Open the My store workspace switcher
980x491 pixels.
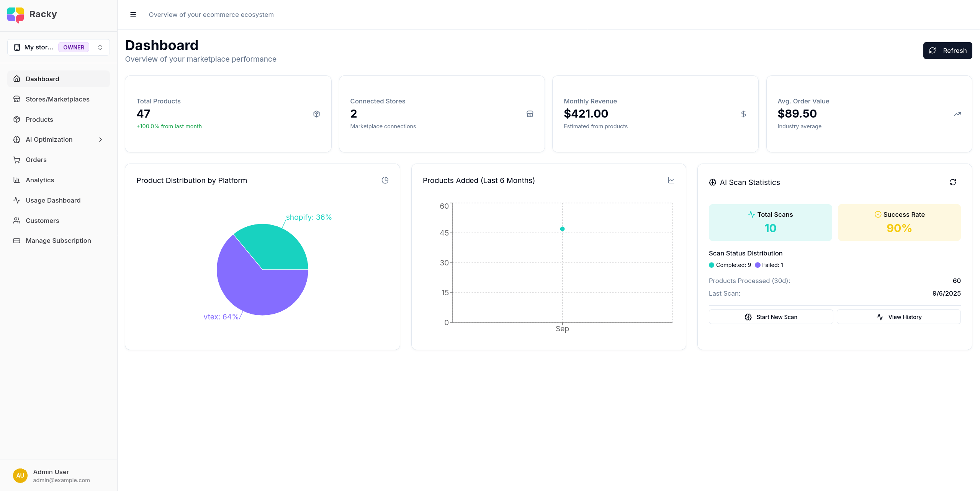[x=59, y=47]
